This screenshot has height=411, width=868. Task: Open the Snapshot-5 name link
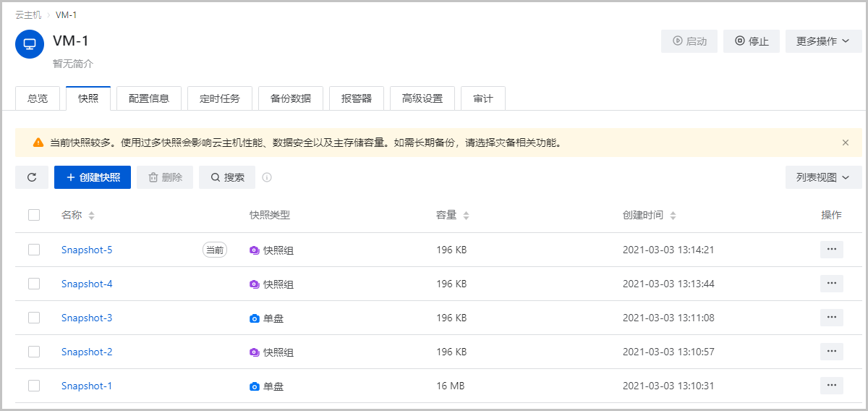point(87,250)
